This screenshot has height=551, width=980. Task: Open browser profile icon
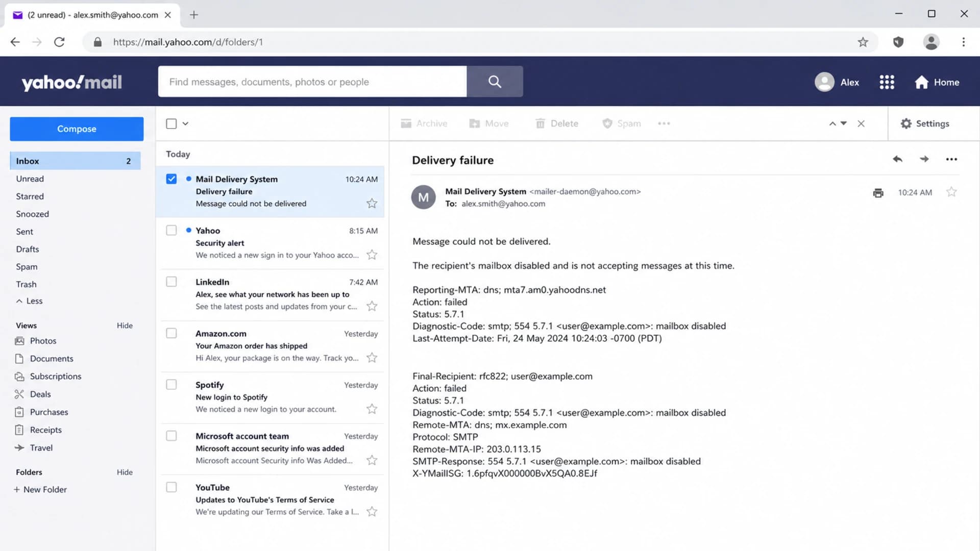click(x=932, y=42)
